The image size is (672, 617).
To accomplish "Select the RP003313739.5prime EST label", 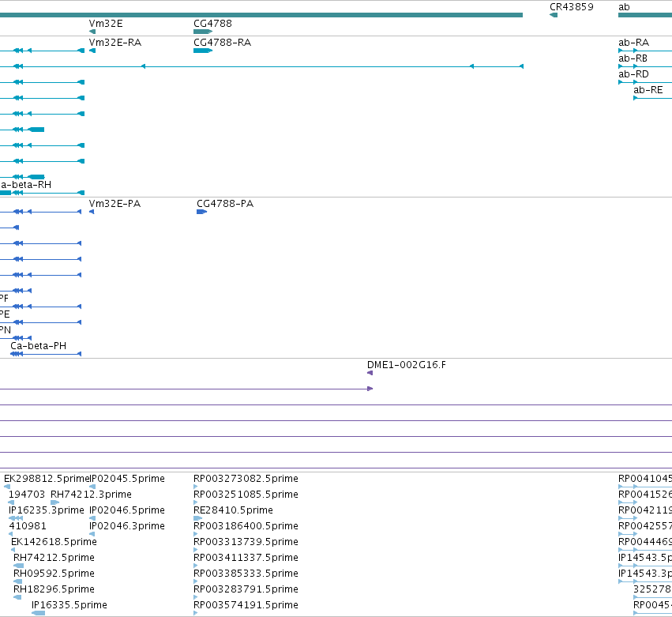I will pos(246,542).
